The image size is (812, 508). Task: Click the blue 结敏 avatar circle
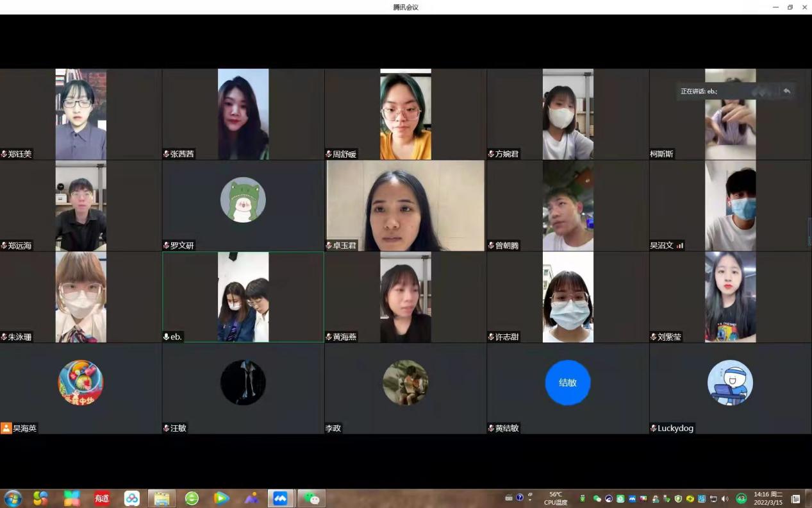pos(567,382)
